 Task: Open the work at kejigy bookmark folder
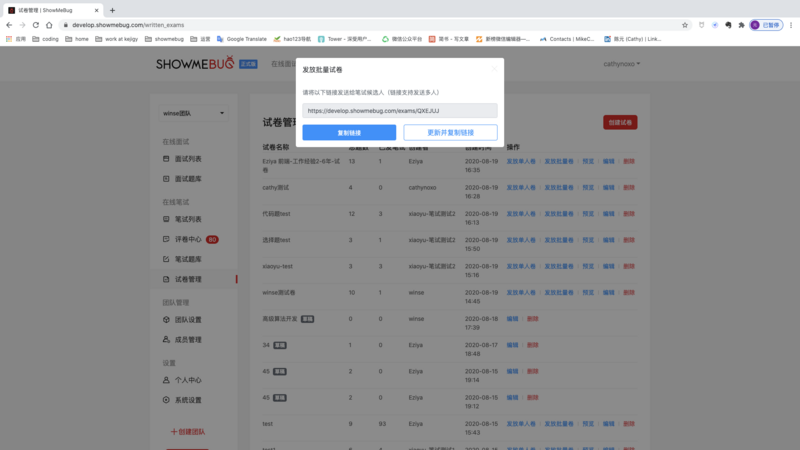coord(116,39)
